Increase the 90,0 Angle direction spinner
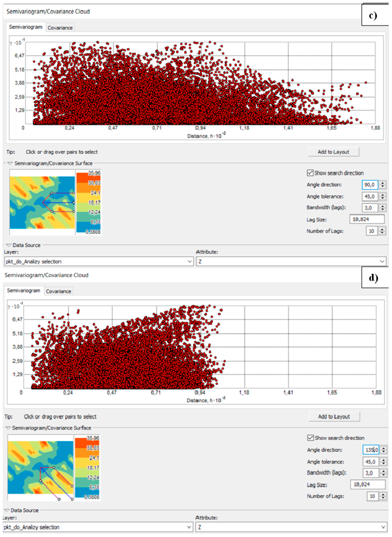 (x=382, y=183)
